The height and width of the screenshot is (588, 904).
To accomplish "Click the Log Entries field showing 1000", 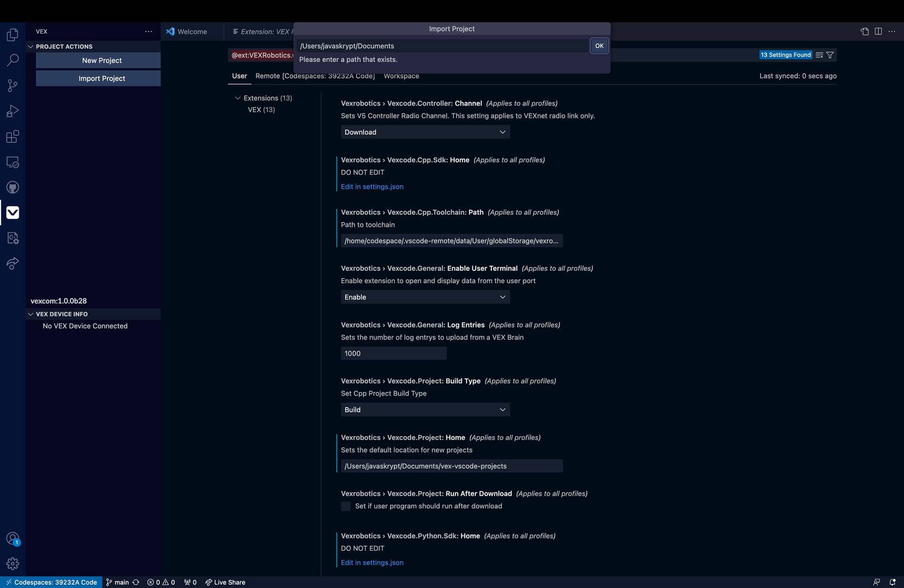I will pos(394,354).
